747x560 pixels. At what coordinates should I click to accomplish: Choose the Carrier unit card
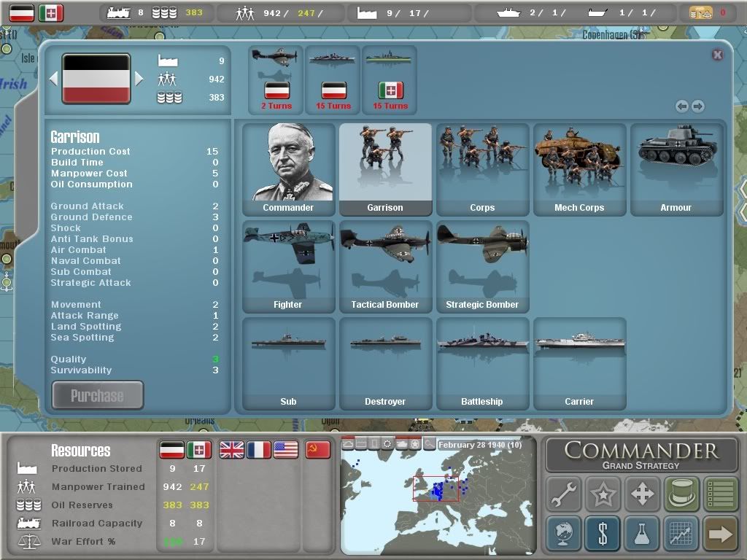[579, 364]
